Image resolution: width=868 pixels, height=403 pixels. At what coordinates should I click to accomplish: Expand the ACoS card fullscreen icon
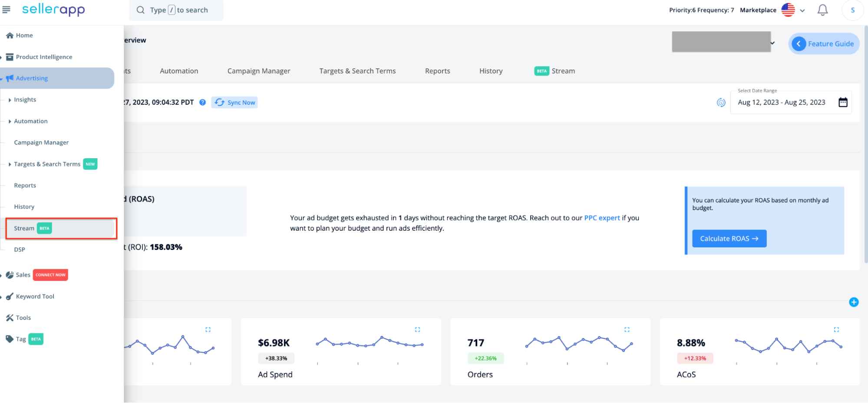click(x=836, y=330)
